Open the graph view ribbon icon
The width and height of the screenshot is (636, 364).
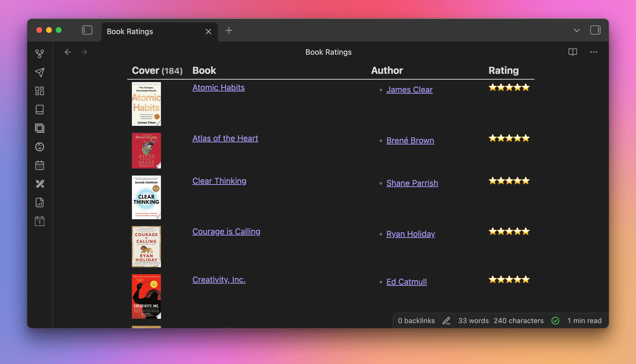pyautogui.click(x=40, y=54)
